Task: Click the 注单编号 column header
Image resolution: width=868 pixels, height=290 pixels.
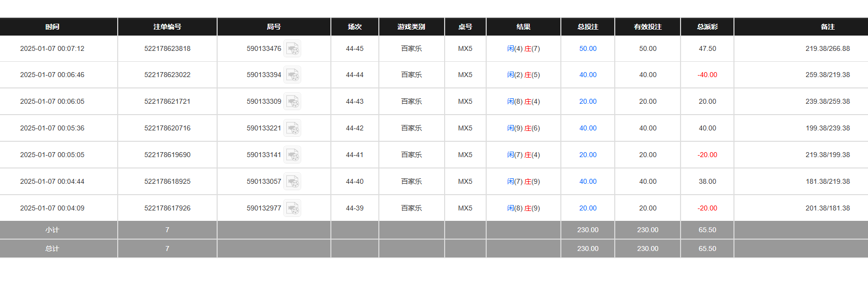Action: coord(167,27)
